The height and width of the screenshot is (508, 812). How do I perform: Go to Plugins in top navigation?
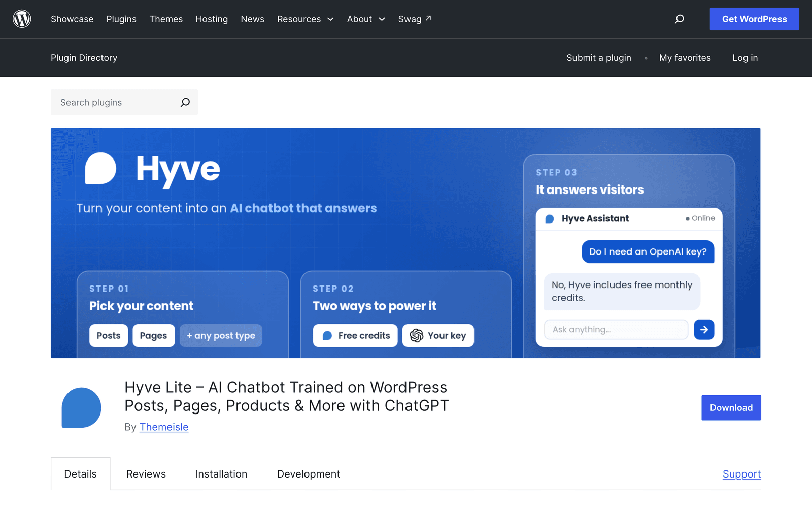click(121, 19)
